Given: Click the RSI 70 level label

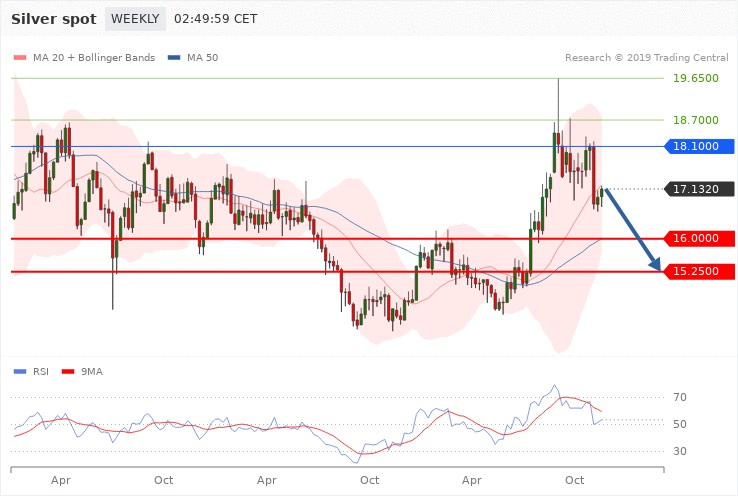Looking at the screenshot, I should pos(680,397).
